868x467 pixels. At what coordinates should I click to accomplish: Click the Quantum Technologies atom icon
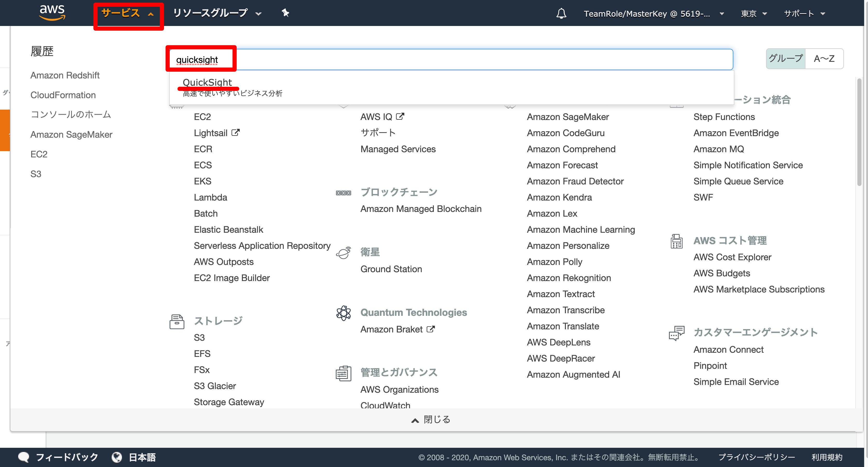343,313
